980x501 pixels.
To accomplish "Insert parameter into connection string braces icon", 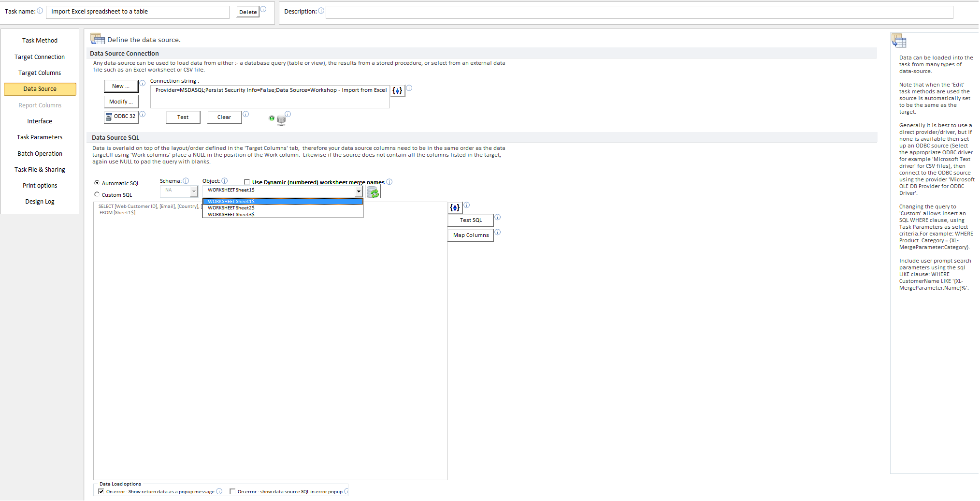I will 397,90.
